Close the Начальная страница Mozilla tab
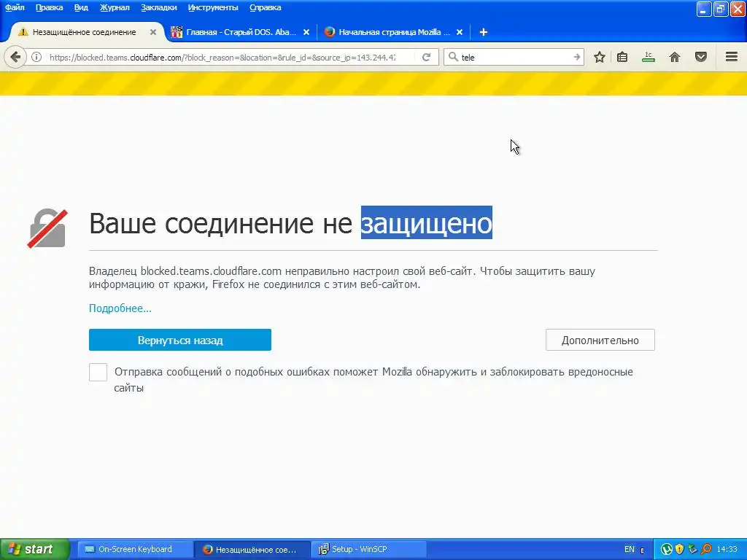747x560 pixels. pos(460,32)
